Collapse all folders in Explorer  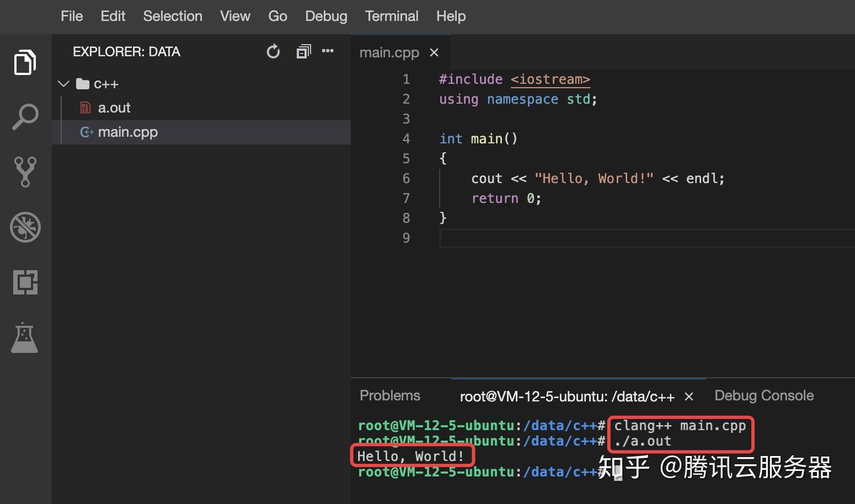click(x=303, y=52)
